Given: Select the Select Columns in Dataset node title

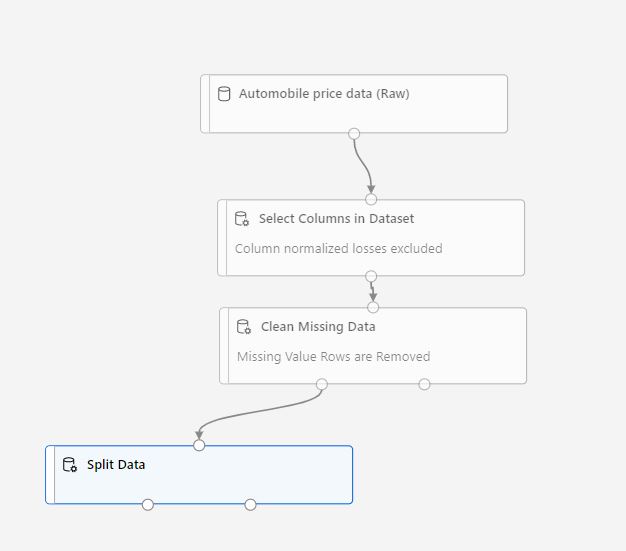Looking at the screenshot, I should [336, 219].
